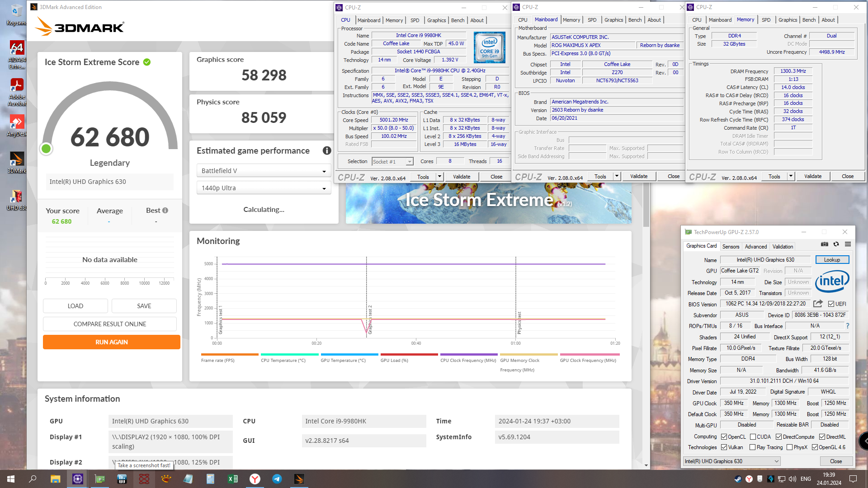The image size is (868, 488).
Task: Refresh GPU-Z data with the refresh icon
Action: 836,244
